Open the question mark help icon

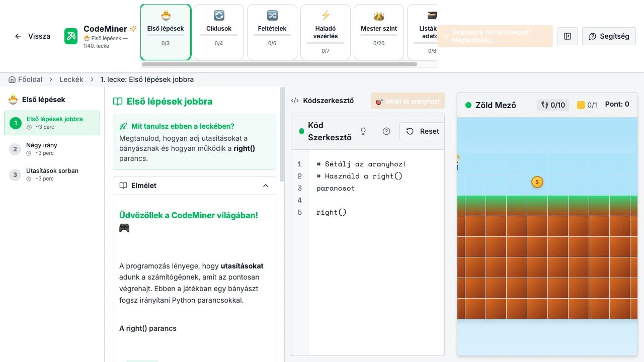(386, 131)
